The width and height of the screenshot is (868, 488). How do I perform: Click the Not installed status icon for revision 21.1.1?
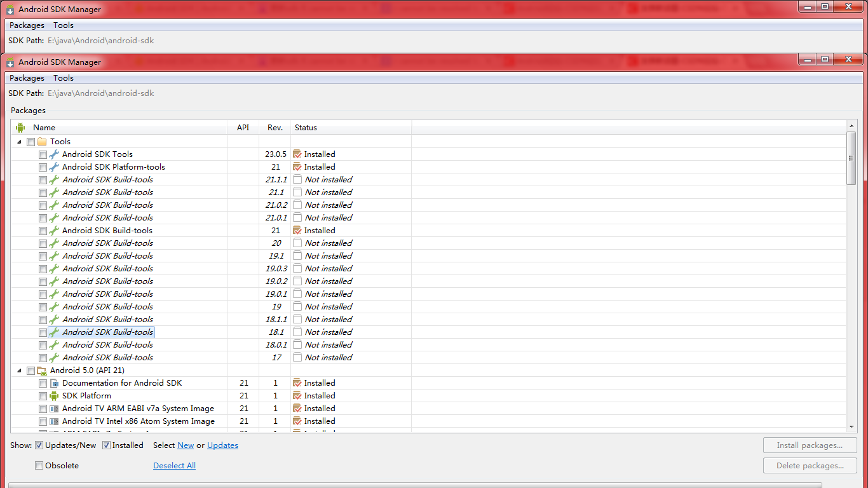(x=297, y=179)
